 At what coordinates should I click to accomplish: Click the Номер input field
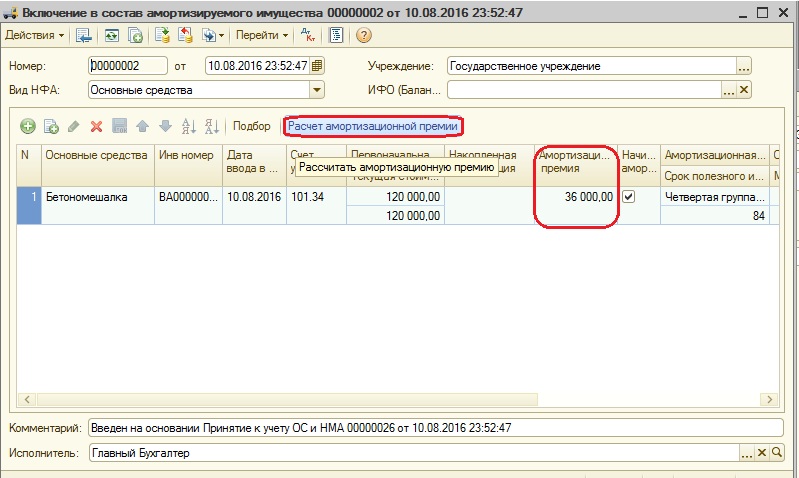(x=128, y=66)
